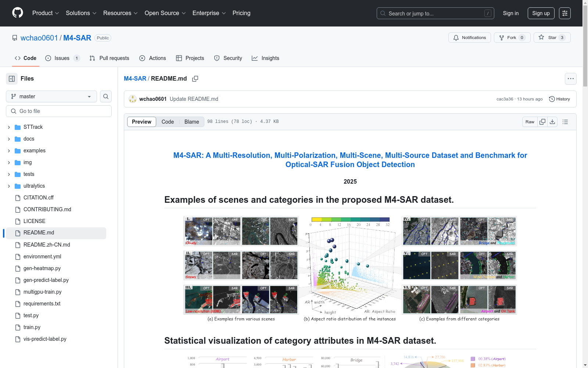Click the dataset examples figure image
Screen dimensions: 588x368
tap(350, 269)
